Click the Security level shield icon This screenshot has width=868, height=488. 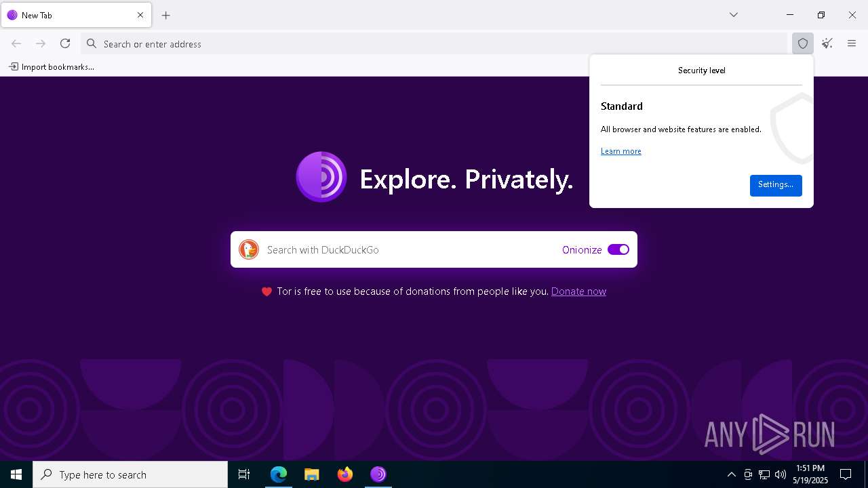[x=803, y=43]
